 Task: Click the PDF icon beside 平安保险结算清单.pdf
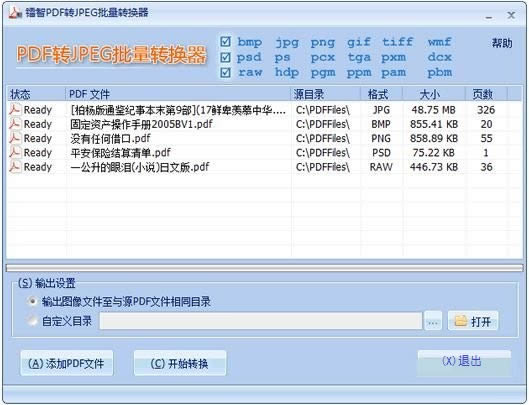point(15,152)
